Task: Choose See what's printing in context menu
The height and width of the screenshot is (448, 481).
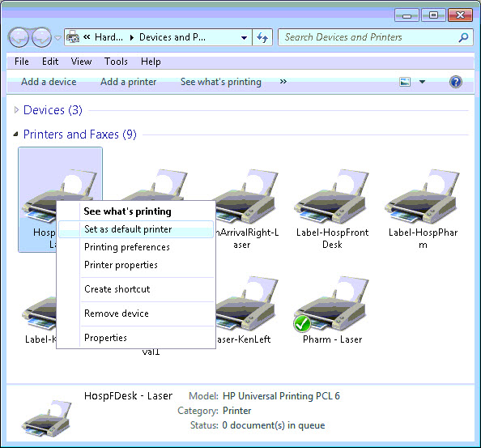Action: click(127, 211)
